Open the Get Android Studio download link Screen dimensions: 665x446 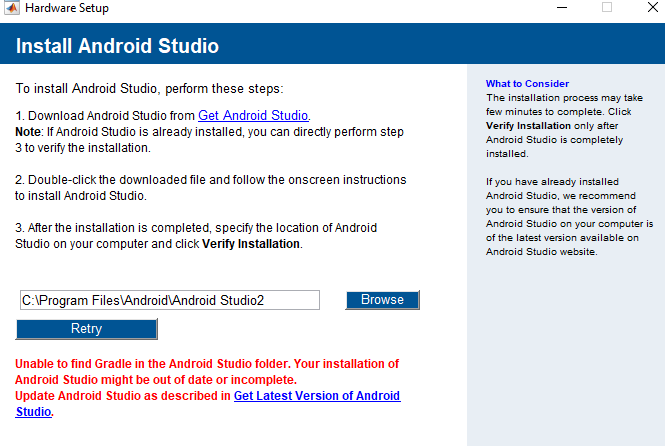point(253,115)
